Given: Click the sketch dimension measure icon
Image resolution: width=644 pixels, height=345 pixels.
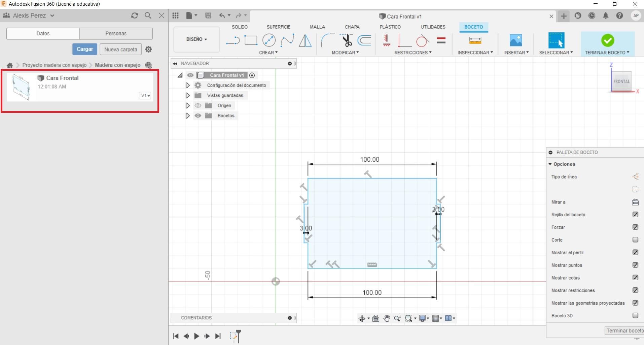Looking at the screenshot, I should pyautogui.click(x=475, y=40).
